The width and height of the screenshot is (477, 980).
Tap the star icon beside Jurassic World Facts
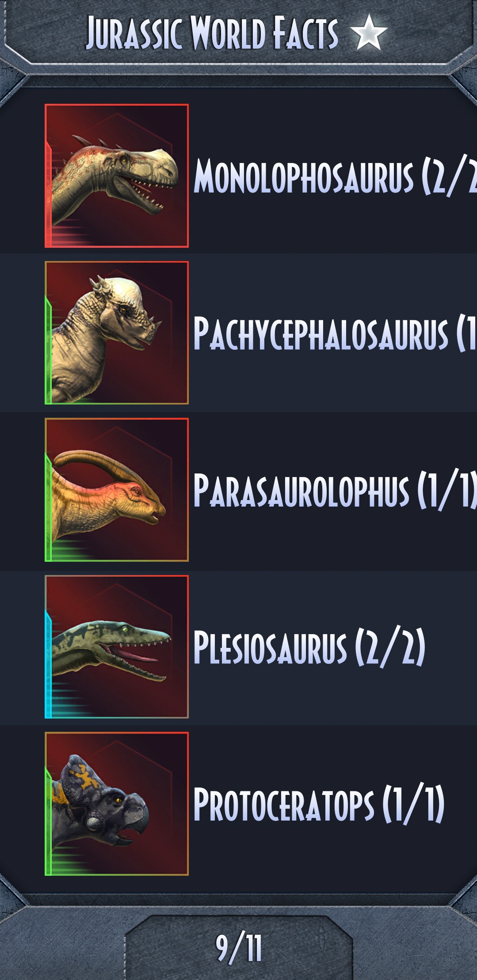point(369,32)
